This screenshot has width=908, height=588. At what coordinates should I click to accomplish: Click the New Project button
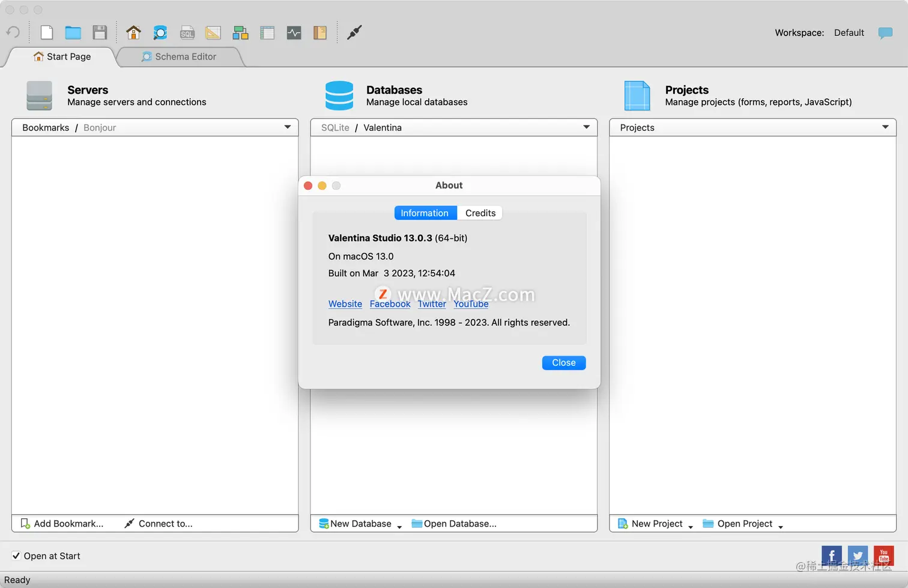(x=650, y=524)
